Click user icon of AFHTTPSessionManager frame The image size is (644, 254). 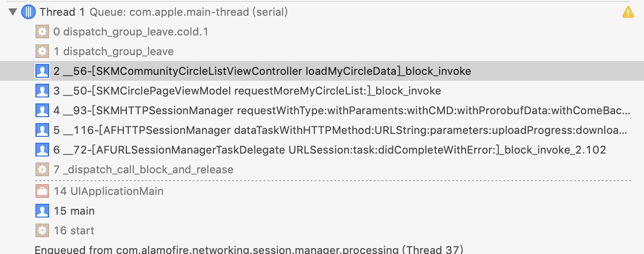(42, 130)
